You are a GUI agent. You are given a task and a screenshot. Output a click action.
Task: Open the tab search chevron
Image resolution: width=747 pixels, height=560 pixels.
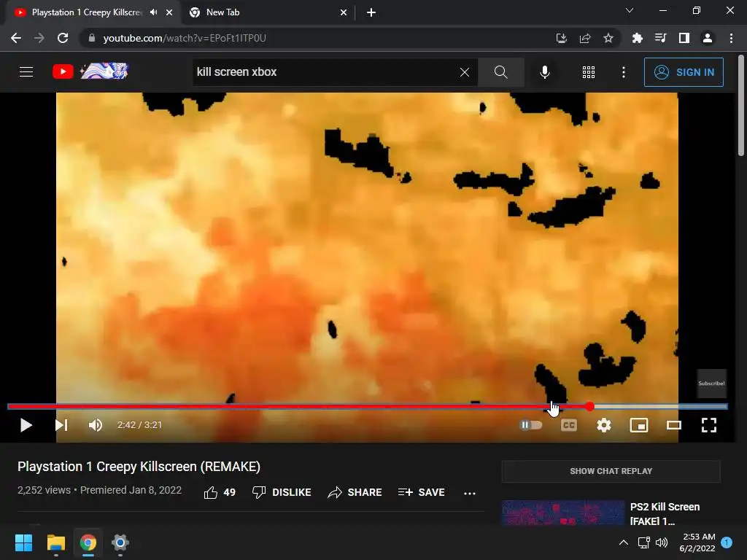click(630, 10)
